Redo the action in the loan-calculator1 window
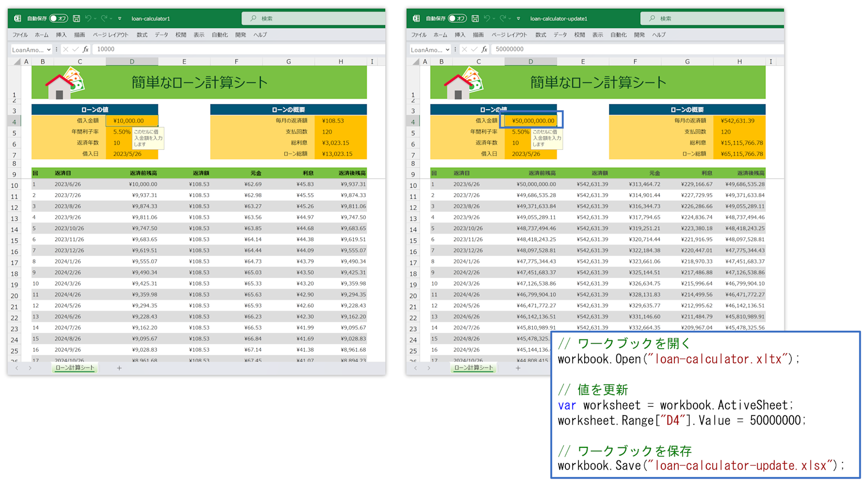This screenshot has width=868, height=487. (104, 18)
